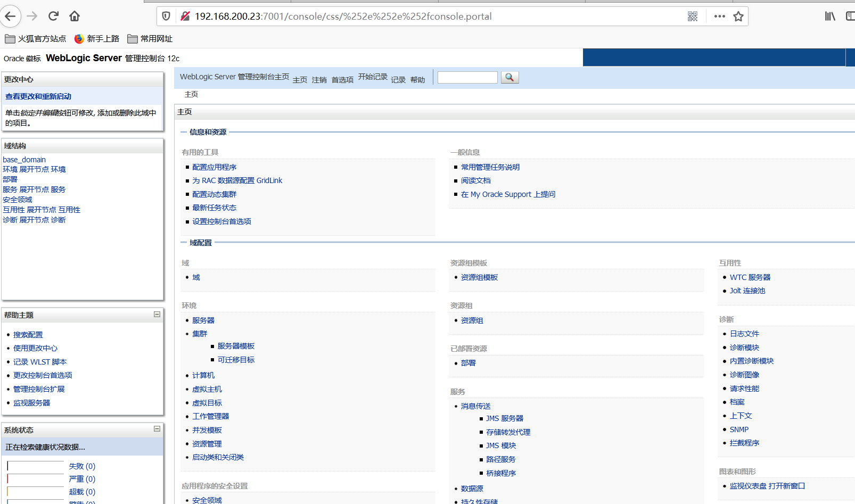This screenshot has height=504, width=855.
Task: Open 常用网址 bookmark folder
Action: tap(150, 39)
